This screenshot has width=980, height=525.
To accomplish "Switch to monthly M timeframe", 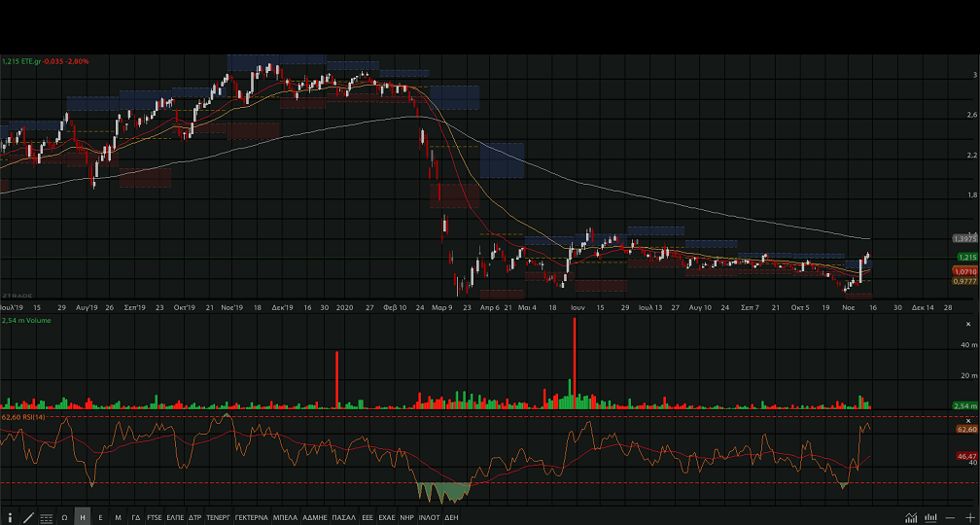I will point(119,517).
